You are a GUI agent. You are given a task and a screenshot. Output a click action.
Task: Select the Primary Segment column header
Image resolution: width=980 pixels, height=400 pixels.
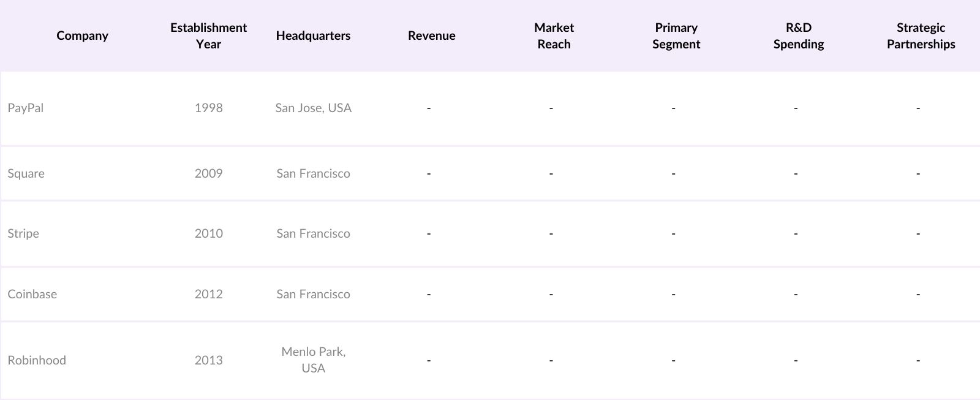coord(676,36)
